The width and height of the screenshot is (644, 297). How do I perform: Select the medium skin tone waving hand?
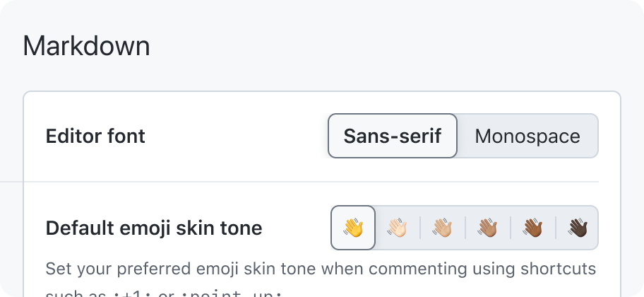[487, 228]
